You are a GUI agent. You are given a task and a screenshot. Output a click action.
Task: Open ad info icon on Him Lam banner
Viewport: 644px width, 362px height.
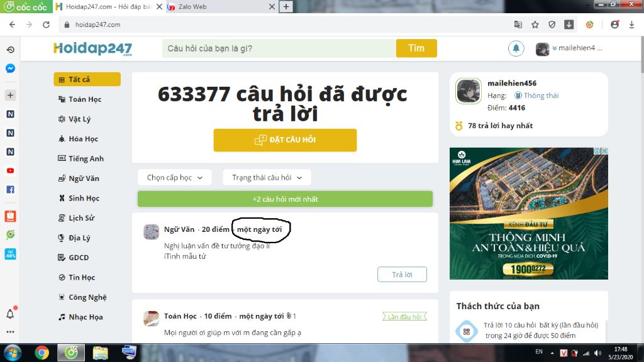click(597, 151)
